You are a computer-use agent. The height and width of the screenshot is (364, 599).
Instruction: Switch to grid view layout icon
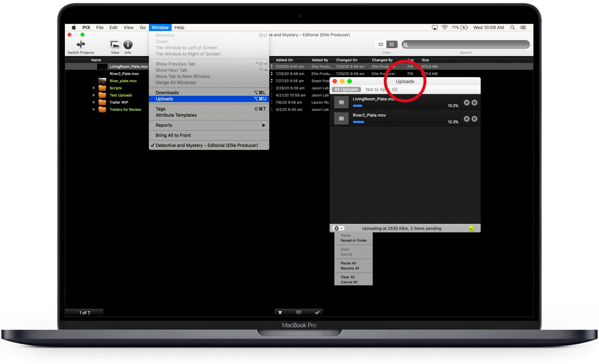click(381, 44)
